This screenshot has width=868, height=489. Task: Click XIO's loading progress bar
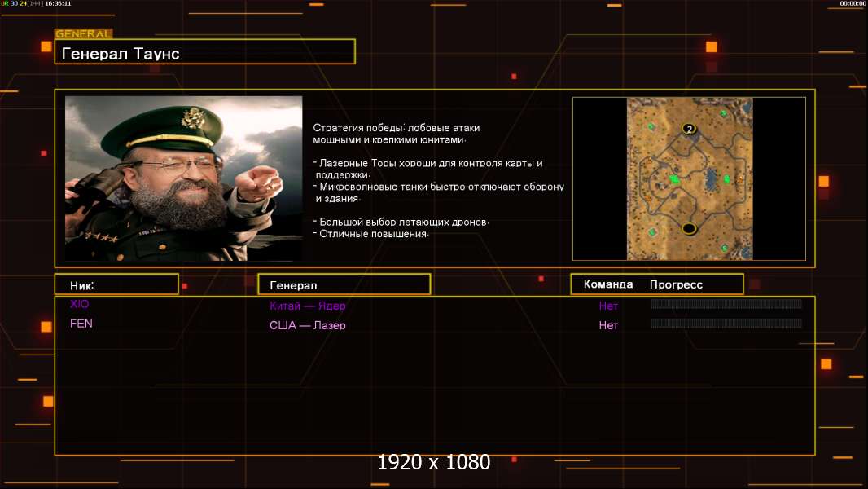pyautogui.click(x=726, y=304)
